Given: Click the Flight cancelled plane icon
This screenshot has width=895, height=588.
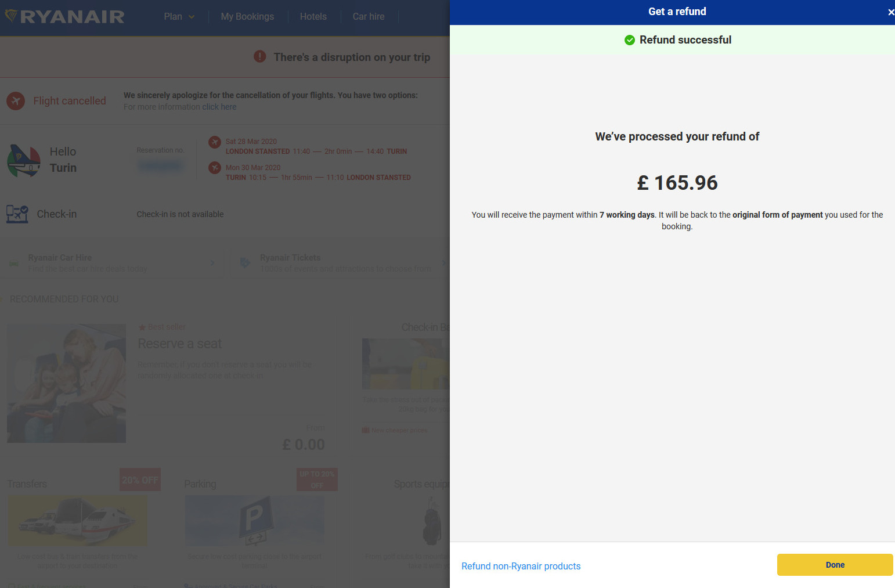Looking at the screenshot, I should tap(16, 101).
